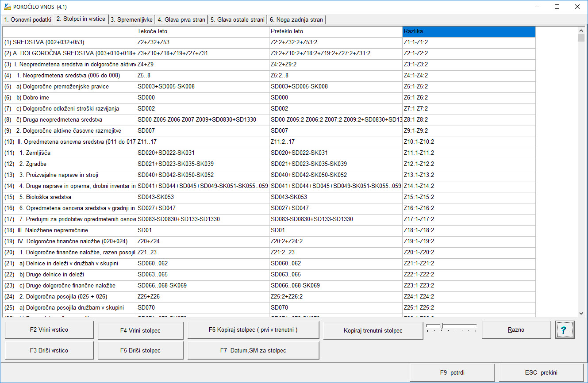The height and width of the screenshot is (383, 588).
Task: Switch to the 1. Osnovni podatki tab
Action: (x=28, y=19)
